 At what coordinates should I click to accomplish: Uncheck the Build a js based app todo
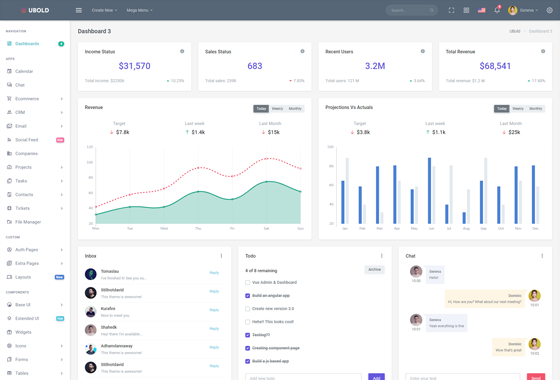click(248, 361)
